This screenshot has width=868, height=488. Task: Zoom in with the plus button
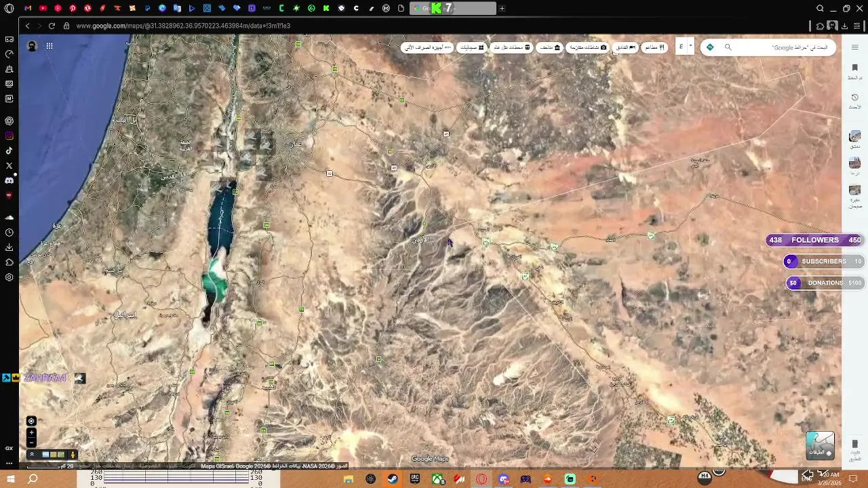pos(31,432)
